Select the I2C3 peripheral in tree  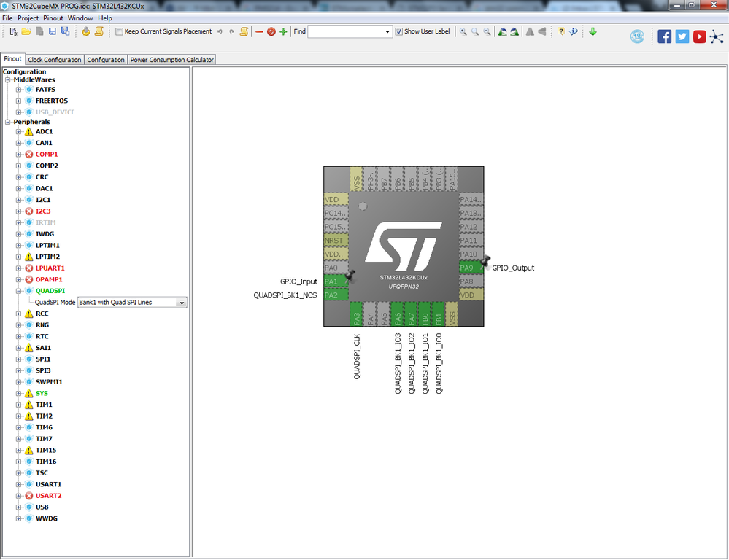coord(43,211)
